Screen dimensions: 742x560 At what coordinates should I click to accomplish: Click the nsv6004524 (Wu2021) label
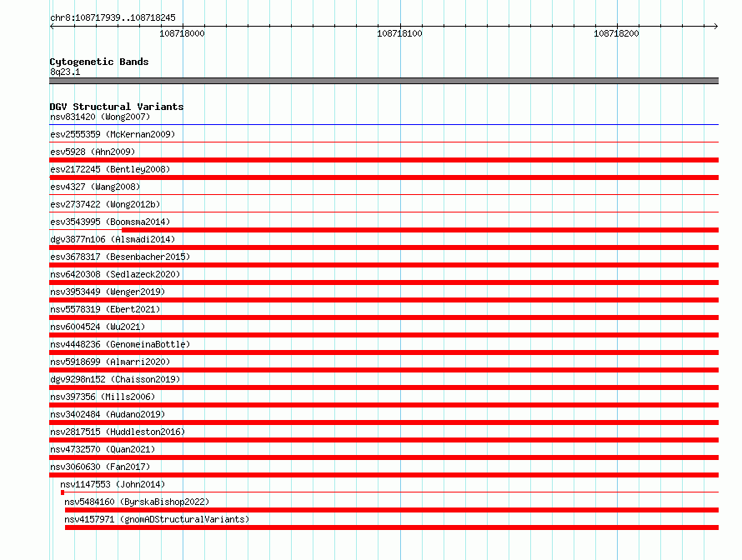coord(98,327)
